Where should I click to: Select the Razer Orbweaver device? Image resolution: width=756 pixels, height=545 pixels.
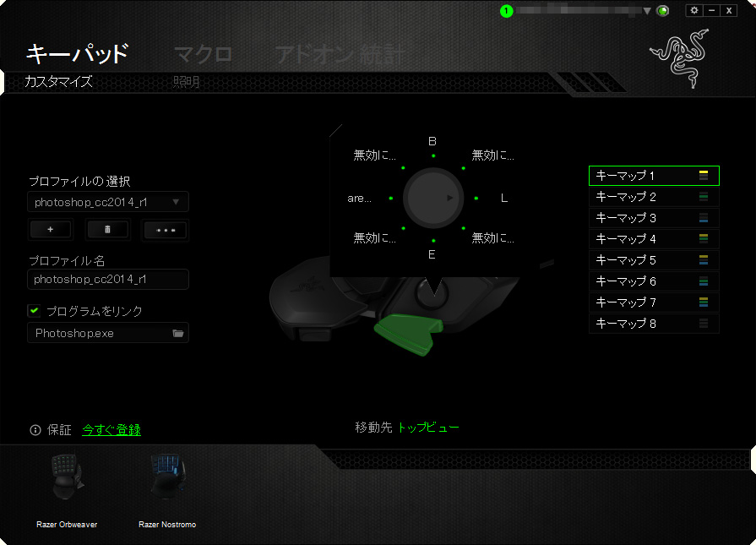tap(67, 490)
